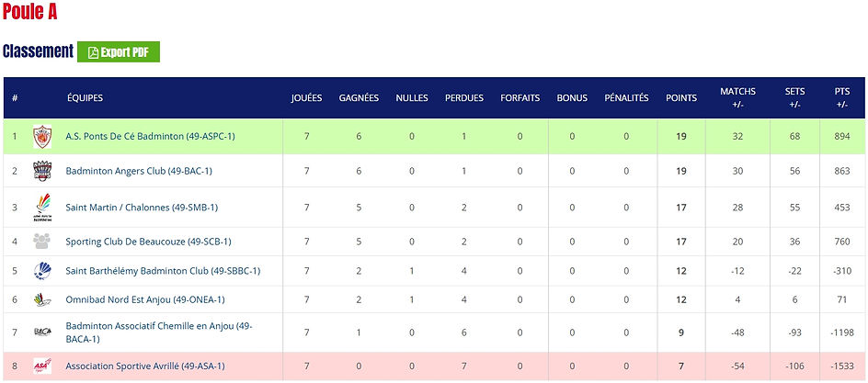Viewport: 868px width, 383px height.
Task: Click the Poule A heading
Action: 30,12
